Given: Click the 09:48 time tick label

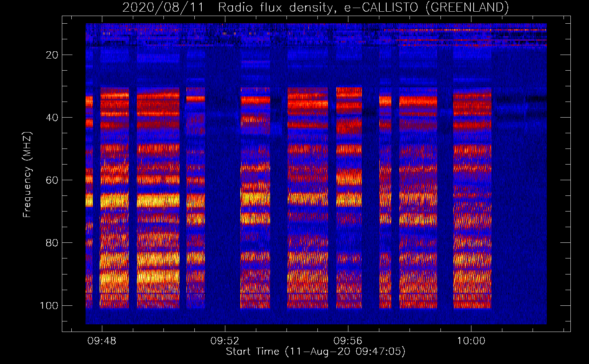Looking at the screenshot, I should click(102, 341).
